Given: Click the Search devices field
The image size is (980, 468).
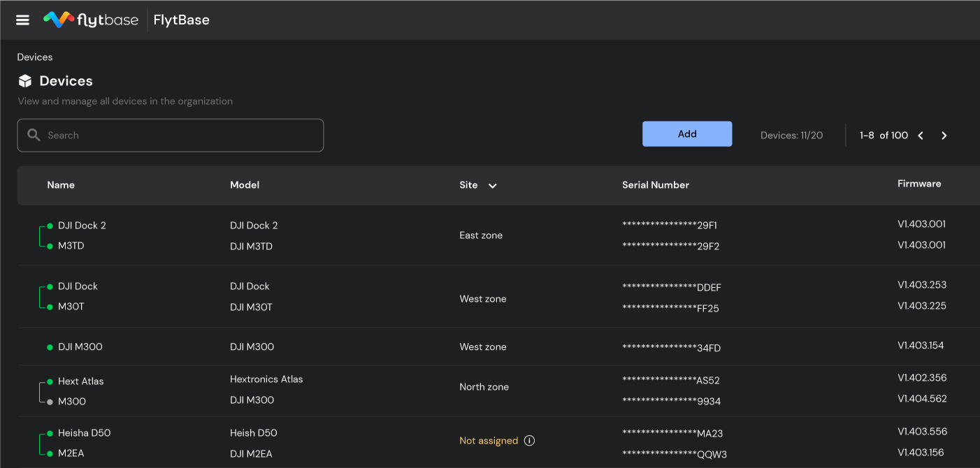Looking at the screenshot, I should pos(171,136).
